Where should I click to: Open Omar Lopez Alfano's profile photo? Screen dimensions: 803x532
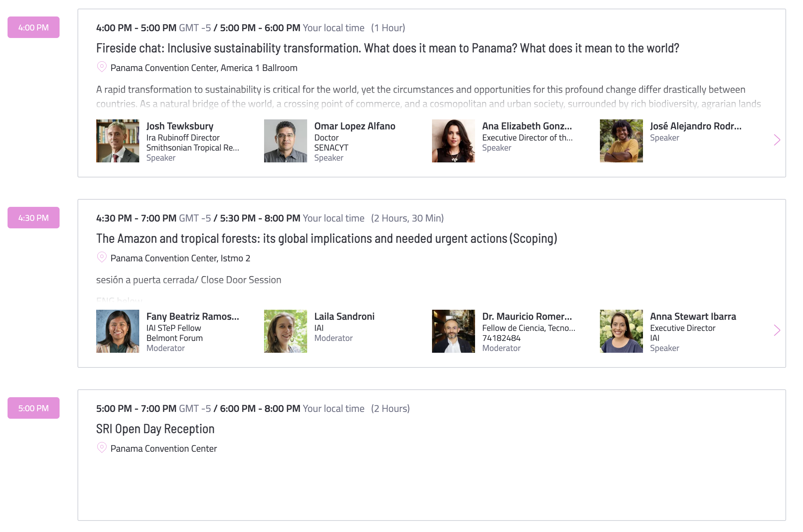[x=286, y=141]
